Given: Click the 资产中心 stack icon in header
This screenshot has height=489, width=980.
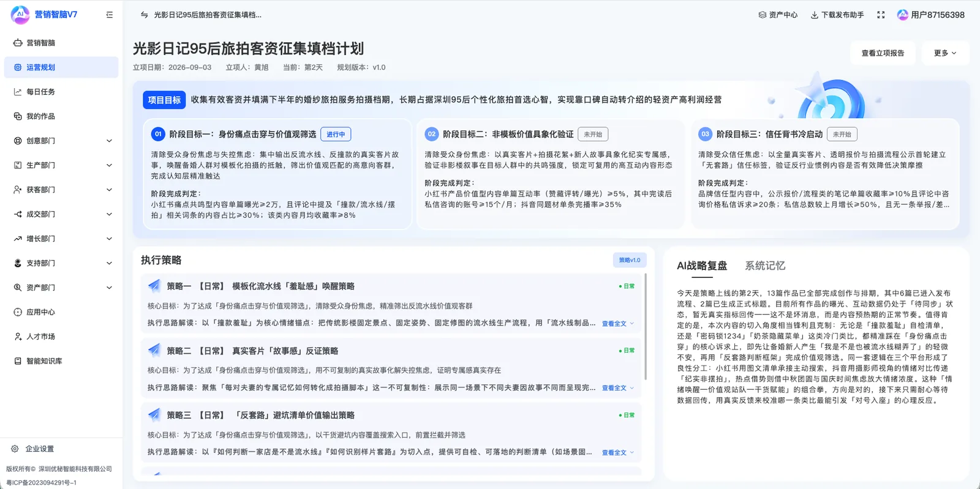Looking at the screenshot, I should (763, 15).
